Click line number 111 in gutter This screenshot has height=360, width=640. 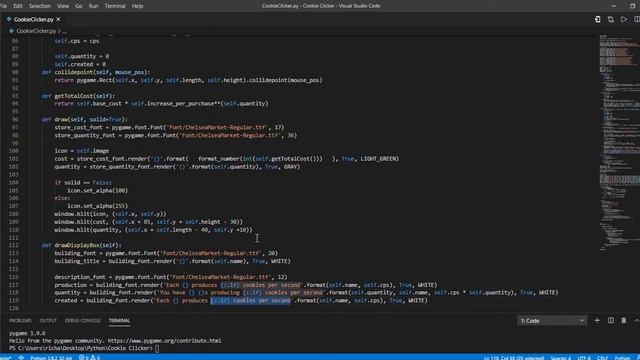(15, 238)
